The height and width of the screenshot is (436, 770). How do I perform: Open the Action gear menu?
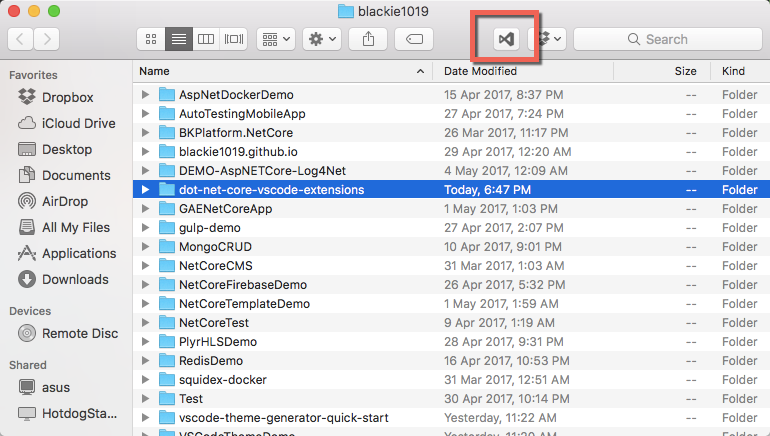[x=323, y=39]
